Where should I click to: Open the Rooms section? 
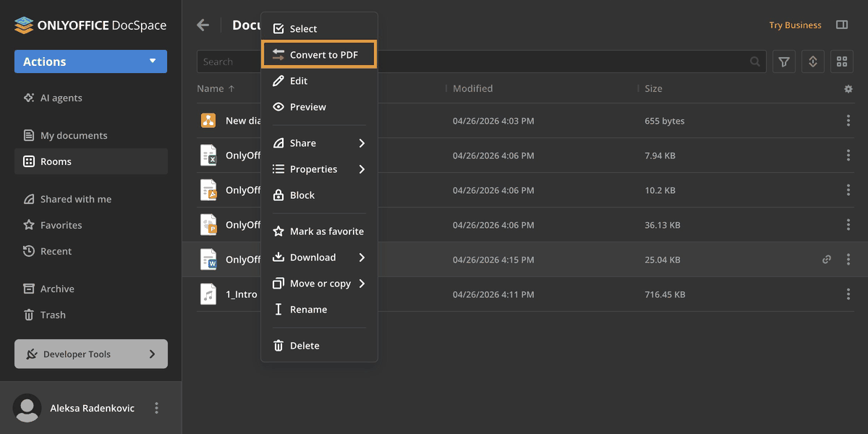(x=90, y=161)
